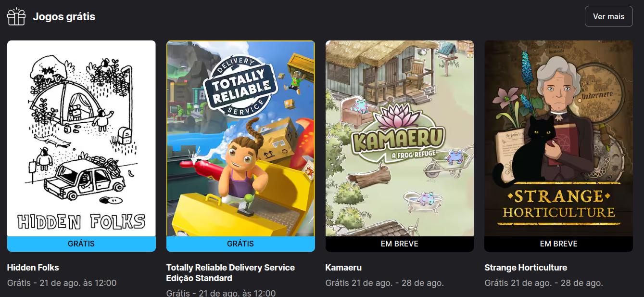Image resolution: width=644 pixels, height=297 pixels.
Task: Open Totally Reliable Delivery Service Edição Standard title
Action: point(230,273)
